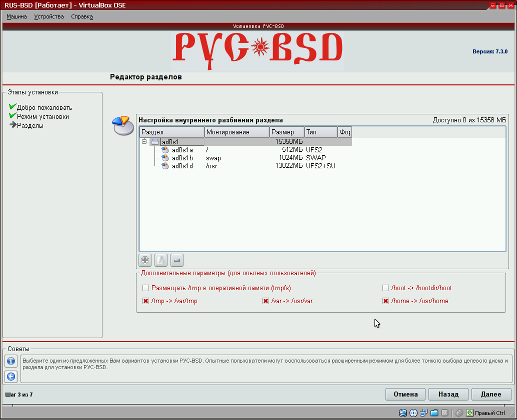This screenshot has height=420, width=517.
Task: Click the CD status bar icon
Action: coord(413,413)
